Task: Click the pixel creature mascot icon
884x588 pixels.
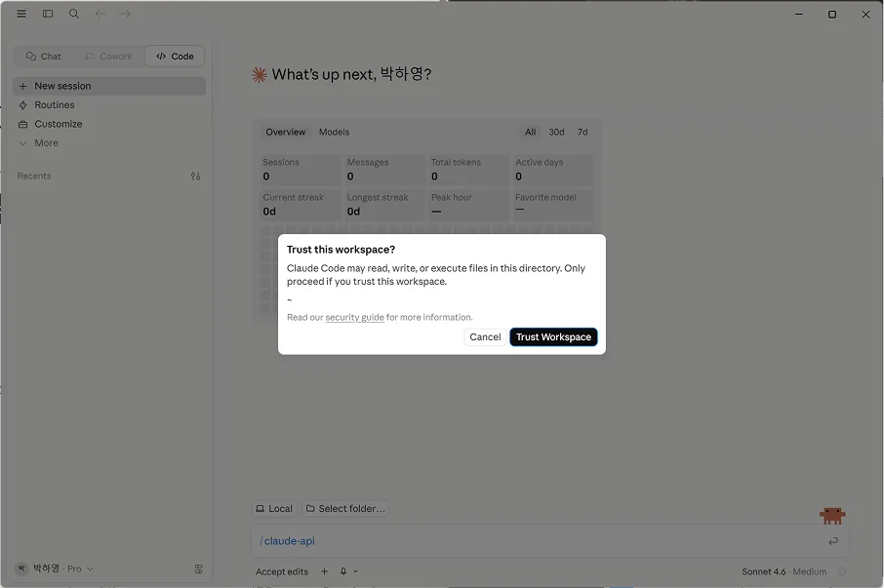Action: (832, 515)
